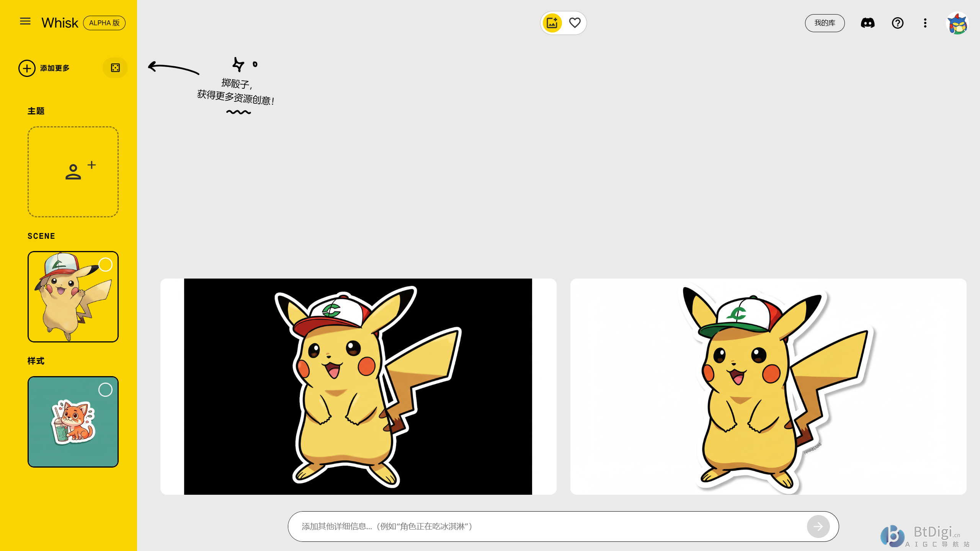Open the help question mark icon
This screenshot has width=980, height=551.
pyautogui.click(x=897, y=23)
